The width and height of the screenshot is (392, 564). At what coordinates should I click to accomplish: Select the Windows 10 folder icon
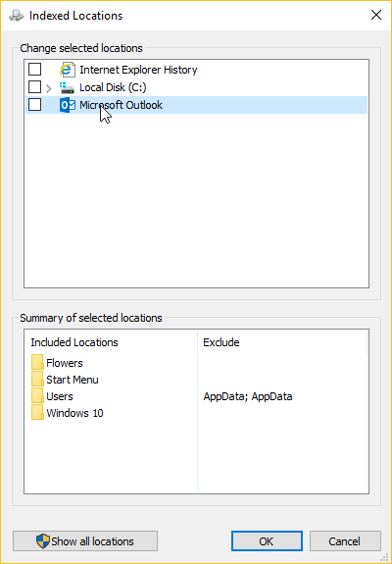pyautogui.click(x=37, y=412)
